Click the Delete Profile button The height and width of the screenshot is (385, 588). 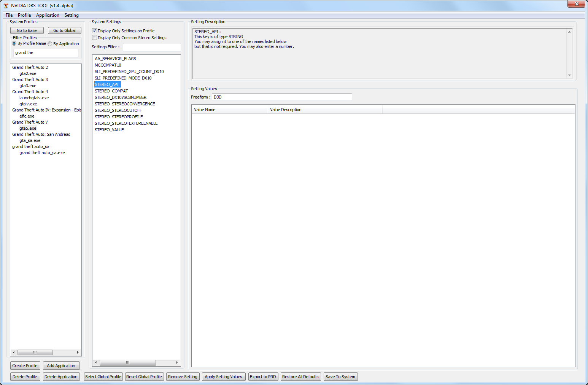click(25, 377)
